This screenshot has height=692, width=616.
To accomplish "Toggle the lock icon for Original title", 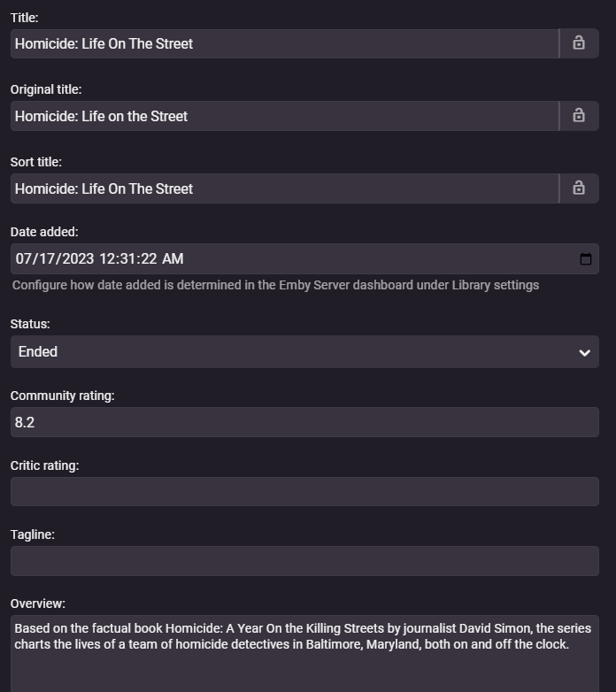I will (579, 115).
